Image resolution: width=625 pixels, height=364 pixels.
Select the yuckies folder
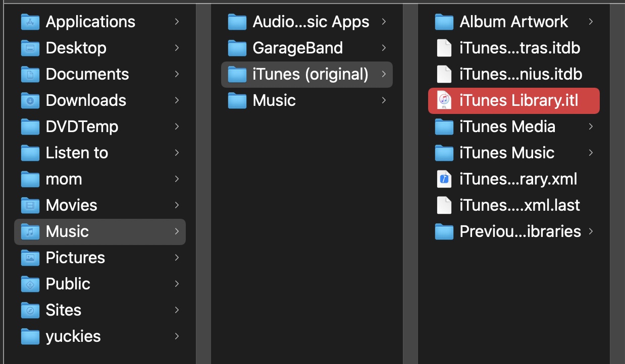73,336
